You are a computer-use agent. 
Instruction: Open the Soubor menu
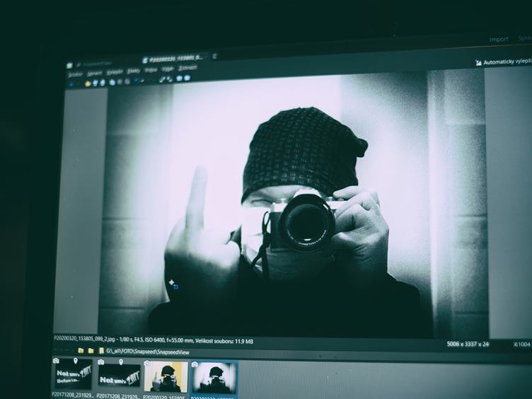[x=75, y=74]
